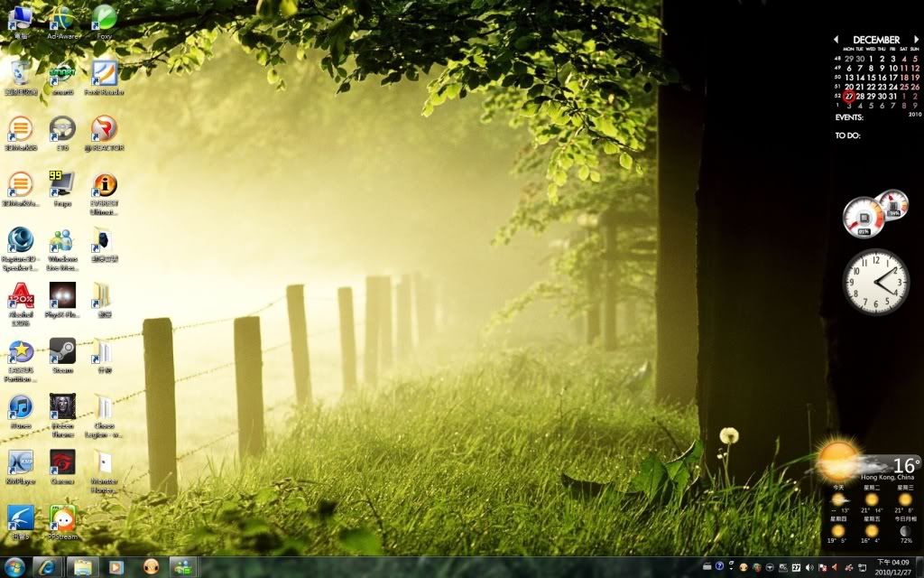Go to previous month in calendar gadget

pos(836,40)
